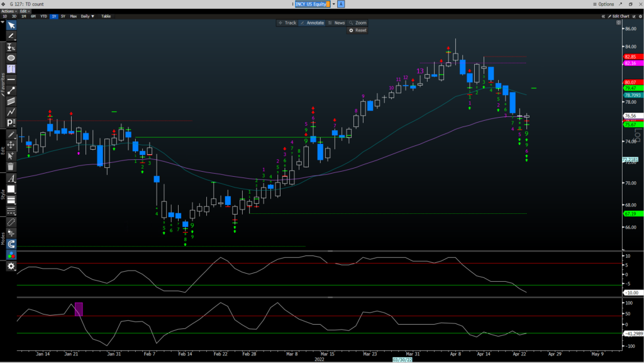Click chart icon next to Edit Chart
This screenshot has height=363, width=644.
click(x=634, y=16)
